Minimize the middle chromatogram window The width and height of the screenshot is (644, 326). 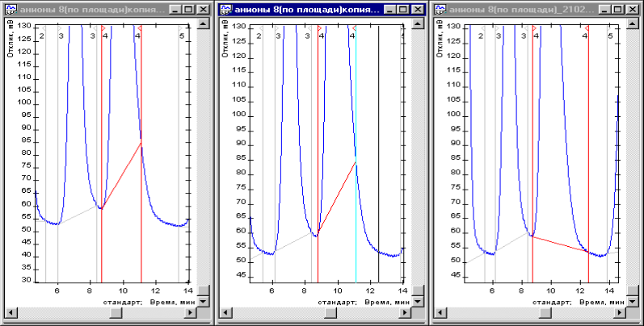point(391,11)
